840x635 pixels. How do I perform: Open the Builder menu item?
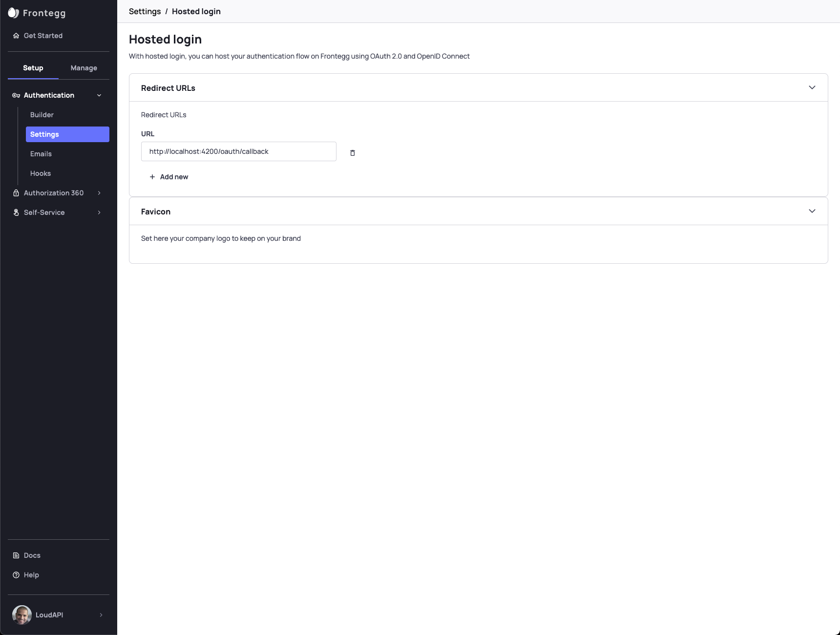[x=42, y=115]
